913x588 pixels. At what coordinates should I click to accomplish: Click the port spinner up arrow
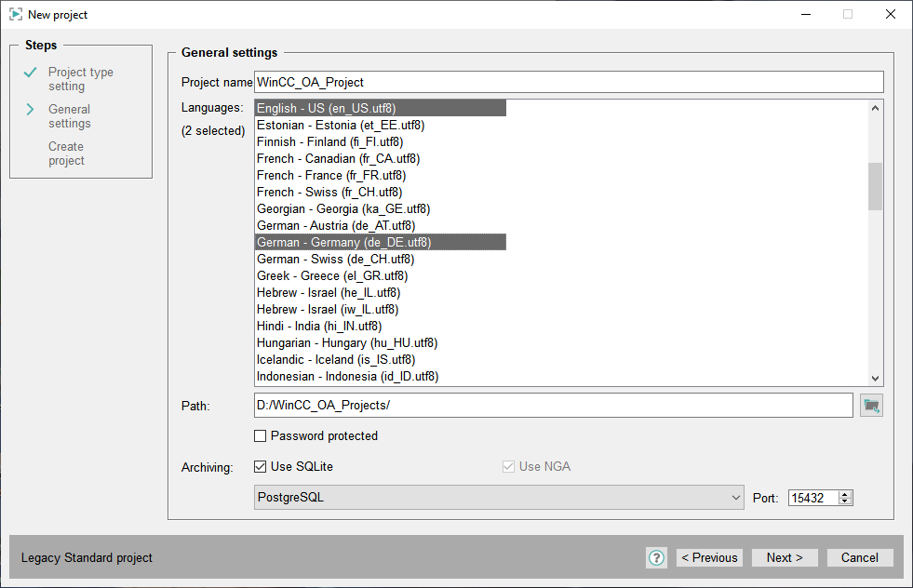pyautogui.click(x=845, y=494)
